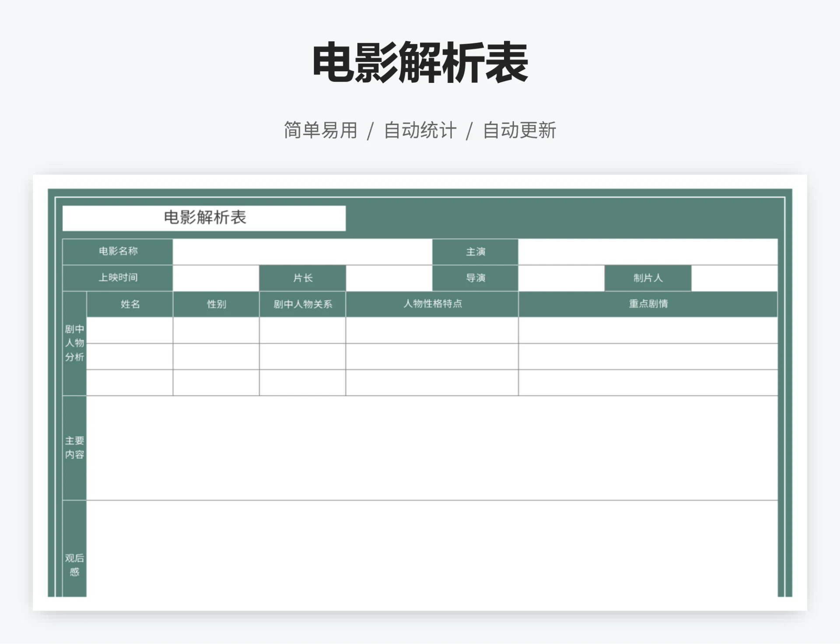Click the blank cell beside 片长

coord(388,278)
